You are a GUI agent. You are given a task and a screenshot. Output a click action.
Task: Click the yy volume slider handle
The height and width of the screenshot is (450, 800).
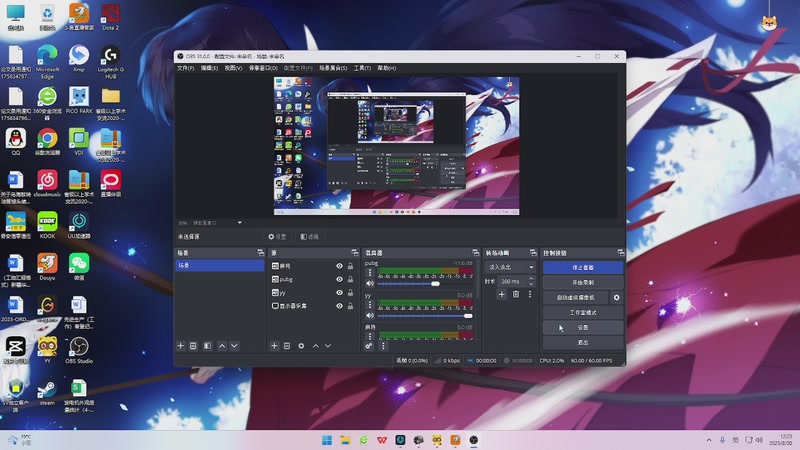[x=468, y=316]
